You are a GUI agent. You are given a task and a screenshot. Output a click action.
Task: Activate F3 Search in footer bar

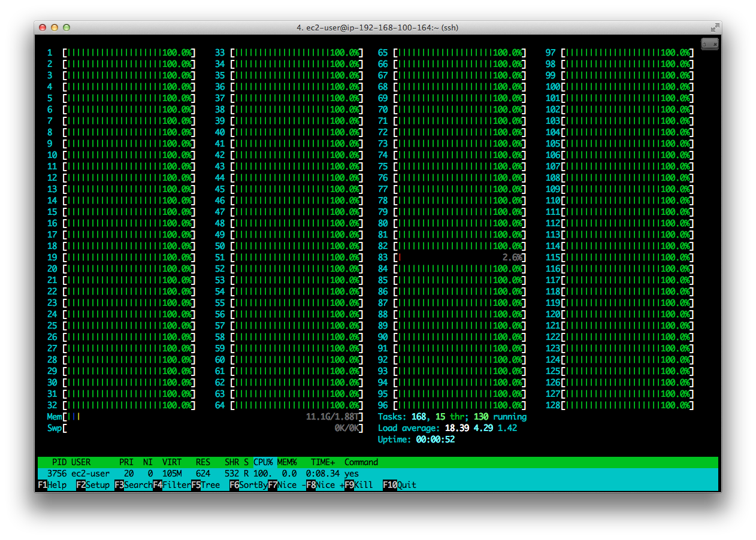(x=134, y=485)
